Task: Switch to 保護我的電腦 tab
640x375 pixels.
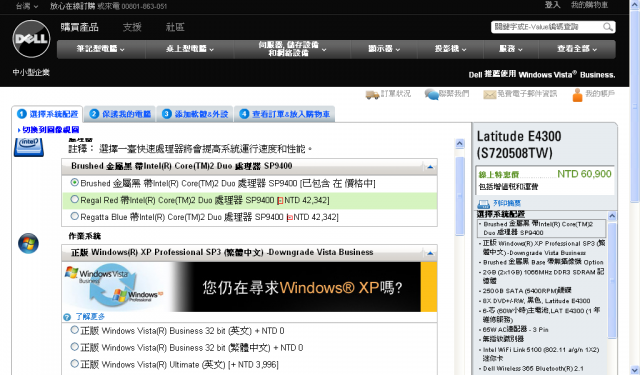Action: 120,114
